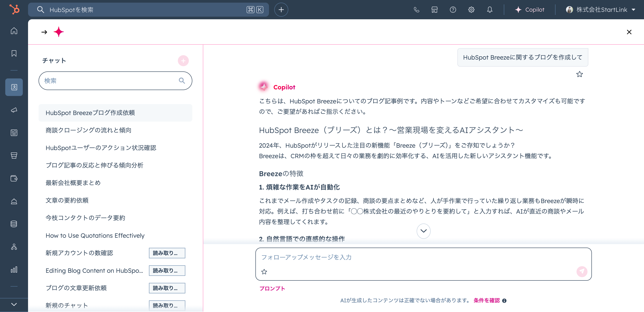Select the HubSpot Breezeブログ作成依頼 chat

click(x=90, y=113)
